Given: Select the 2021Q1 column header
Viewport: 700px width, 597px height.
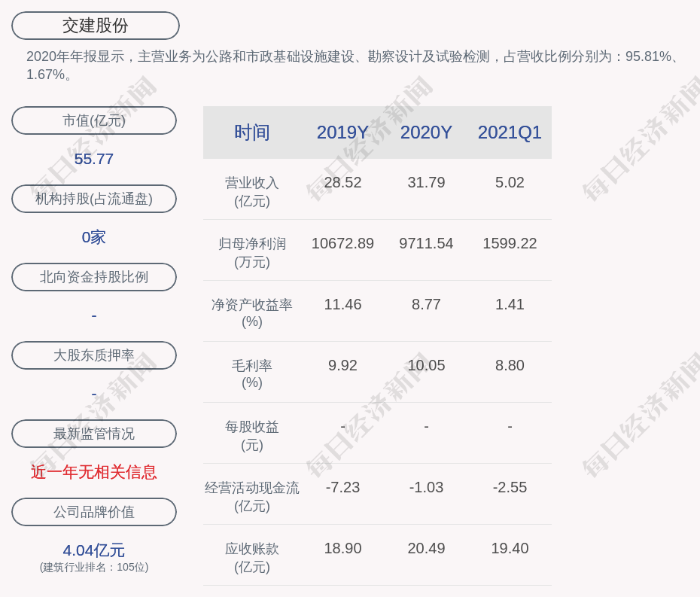Looking at the screenshot, I should click(510, 132).
